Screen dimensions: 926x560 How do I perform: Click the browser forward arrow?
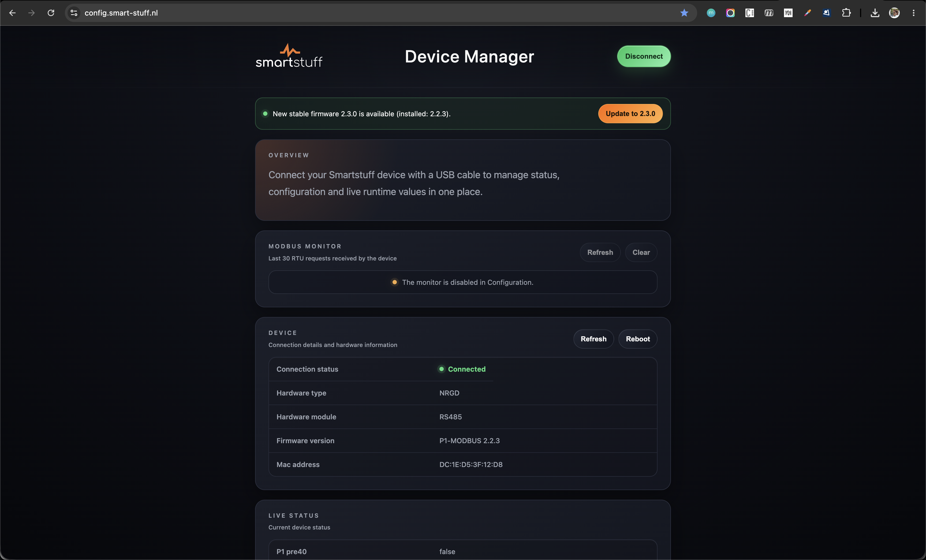pyautogui.click(x=32, y=13)
